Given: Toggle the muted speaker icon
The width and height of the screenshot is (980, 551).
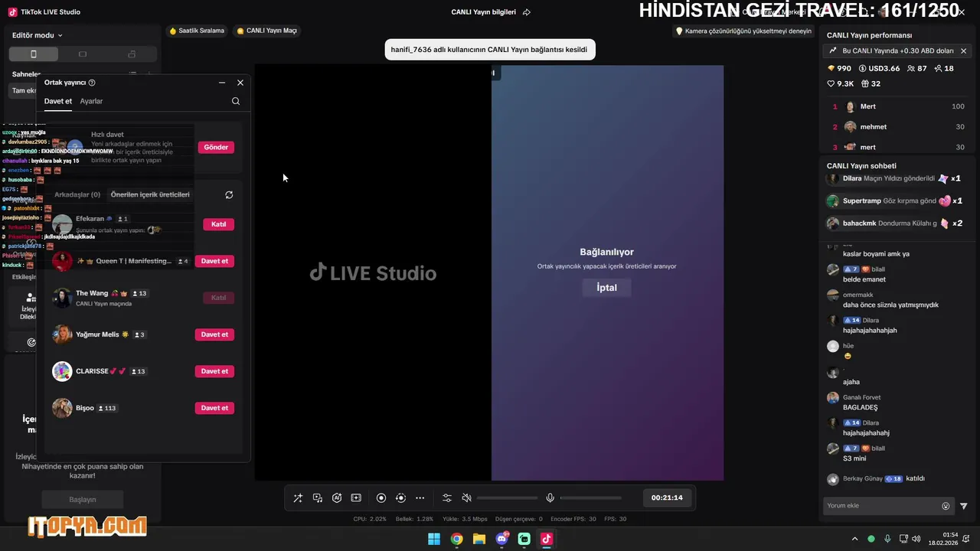Looking at the screenshot, I should click(x=466, y=497).
